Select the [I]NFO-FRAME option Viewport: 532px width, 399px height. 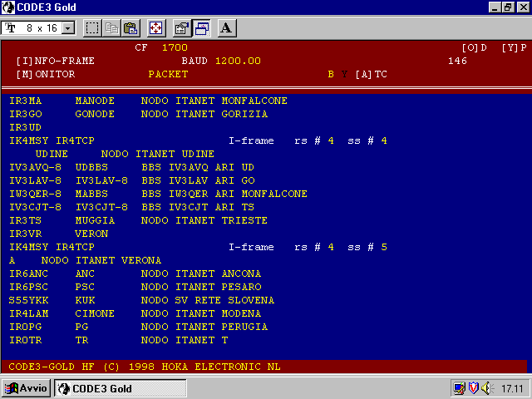(55, 61)
